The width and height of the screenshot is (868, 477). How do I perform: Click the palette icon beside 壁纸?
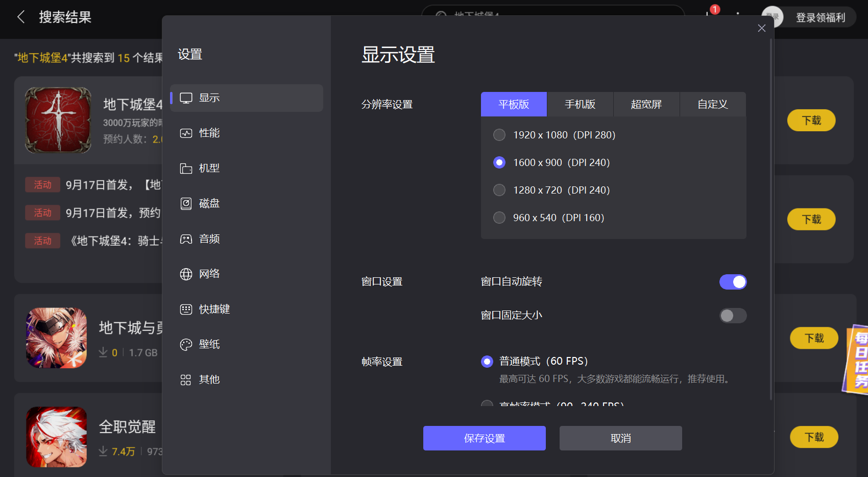(x=186, y=345)
